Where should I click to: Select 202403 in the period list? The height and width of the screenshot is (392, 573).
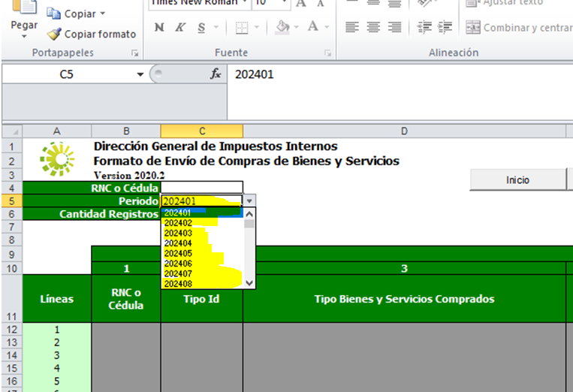(202, 233)
